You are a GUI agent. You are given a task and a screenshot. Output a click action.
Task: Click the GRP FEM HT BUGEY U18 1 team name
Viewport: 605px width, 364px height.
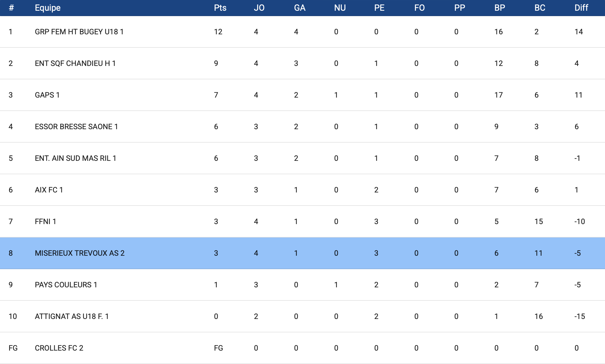[x=79, y=32]
